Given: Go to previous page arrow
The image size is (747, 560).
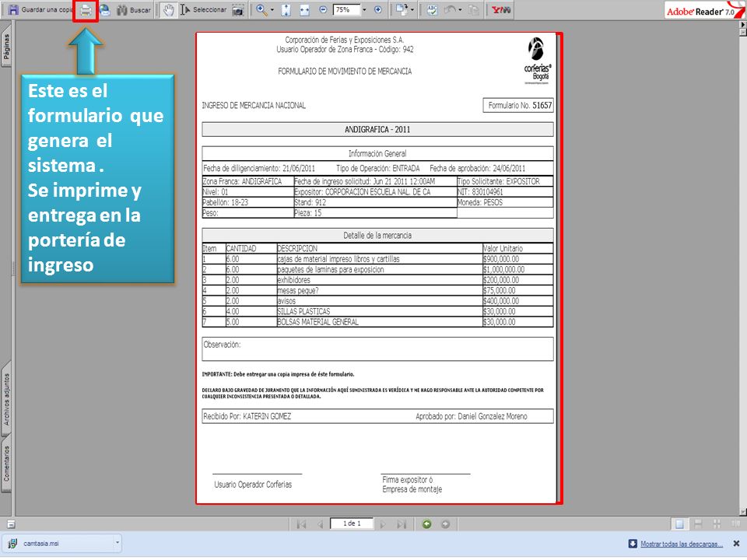Looking at the screenshot, I should click(320, 524).
